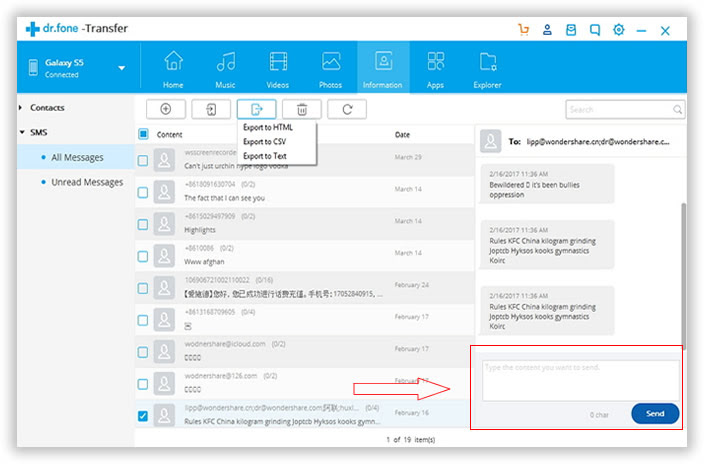Image resolution: width=704 pixels, height=464 pixels.
Task: Open the Apps tab
Action: pos(436,69)
